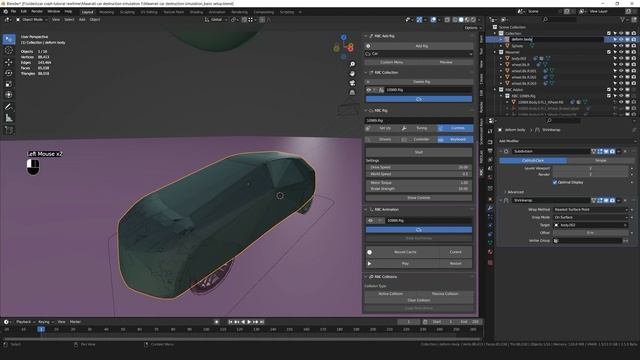Click the record circle icon in RBC Animation
The width and height of the screenshot is (640, 360).
tap(369, 252)
